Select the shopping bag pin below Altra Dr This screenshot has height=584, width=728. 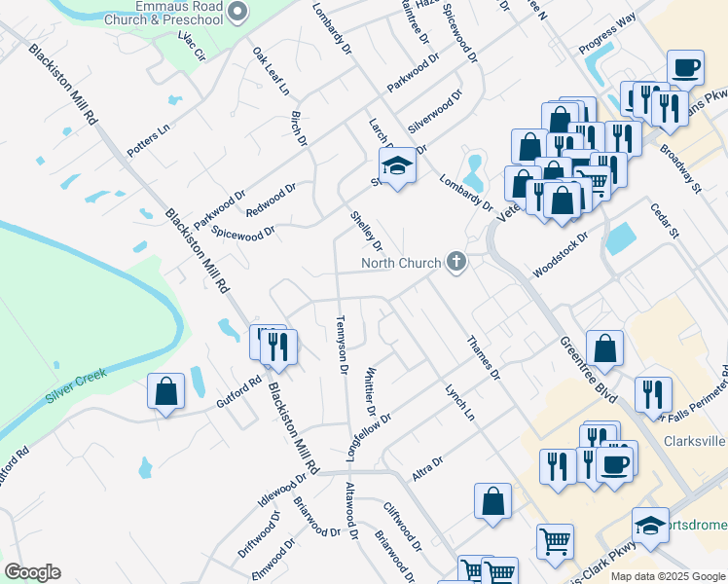coord(493,501)
